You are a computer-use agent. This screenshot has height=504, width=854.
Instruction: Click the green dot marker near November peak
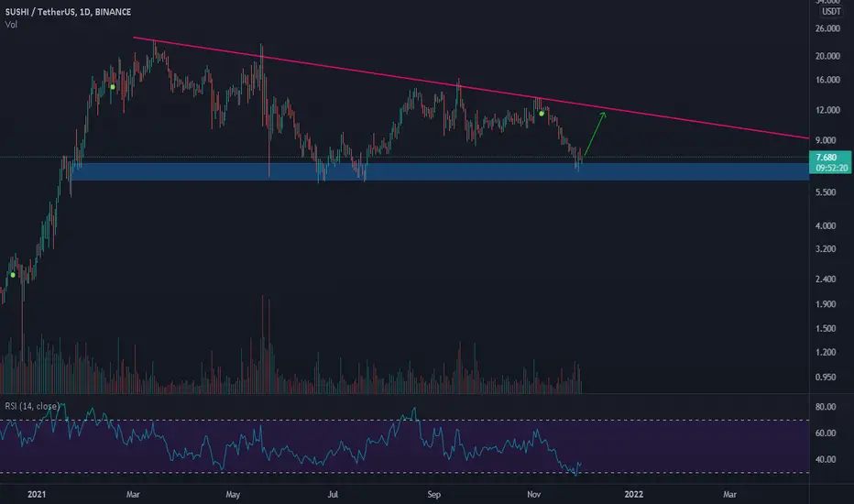(542, 114)
